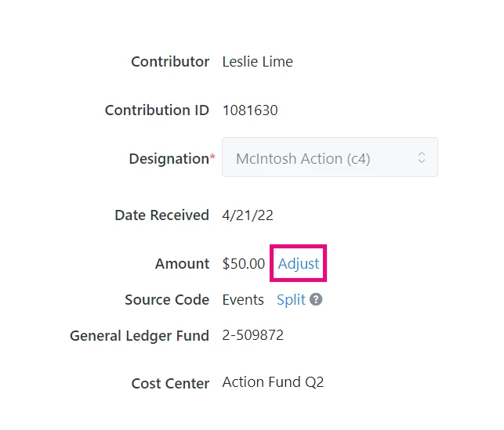Click the Amount label
This screenshot has height=430, width=504.
tap(183, 264)
